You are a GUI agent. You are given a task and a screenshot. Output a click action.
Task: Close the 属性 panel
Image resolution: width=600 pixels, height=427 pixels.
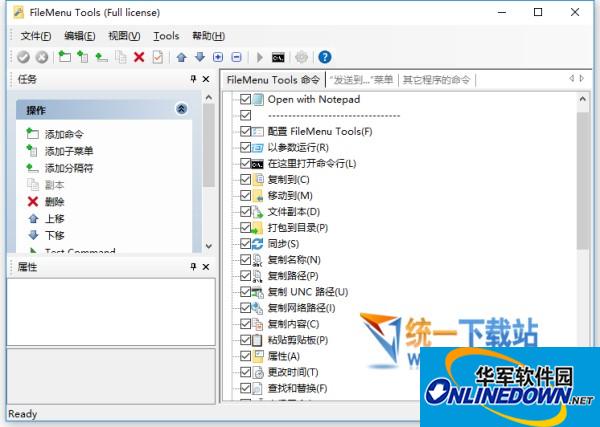pos(206,267)
